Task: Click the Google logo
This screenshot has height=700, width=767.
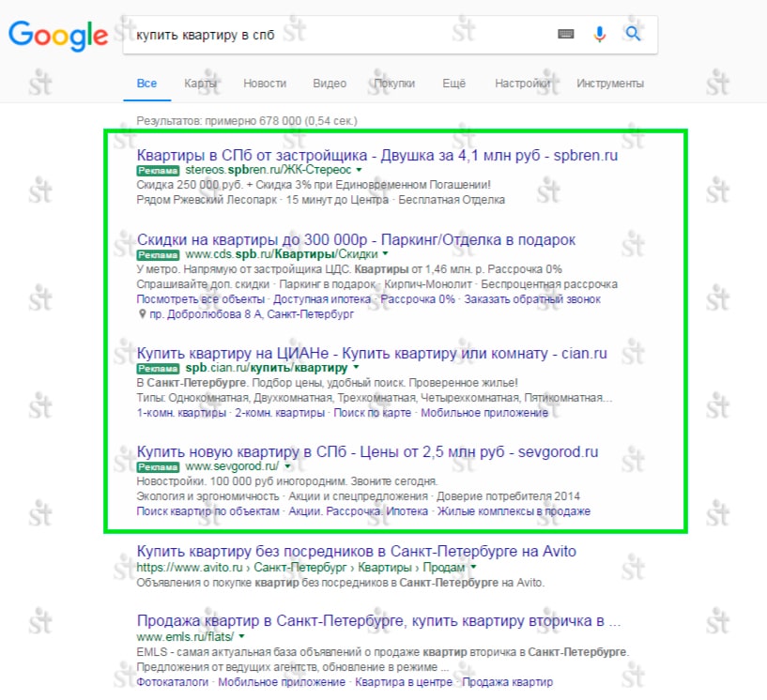Action: pos(58,36)
